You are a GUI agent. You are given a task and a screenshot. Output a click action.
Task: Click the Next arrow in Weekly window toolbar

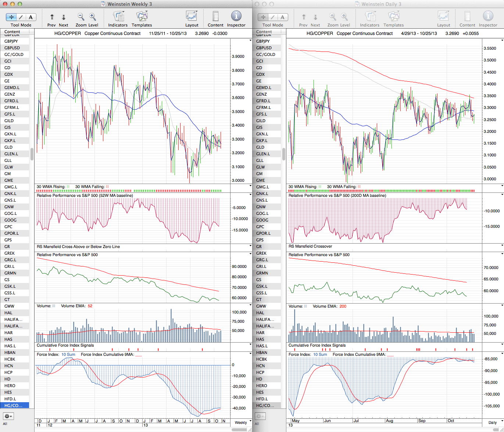point(64,17)
